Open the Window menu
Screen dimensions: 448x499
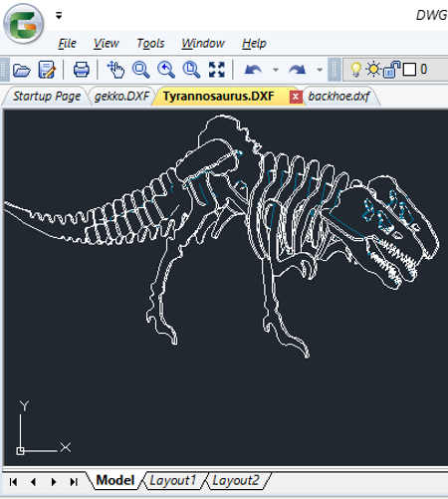203,43
